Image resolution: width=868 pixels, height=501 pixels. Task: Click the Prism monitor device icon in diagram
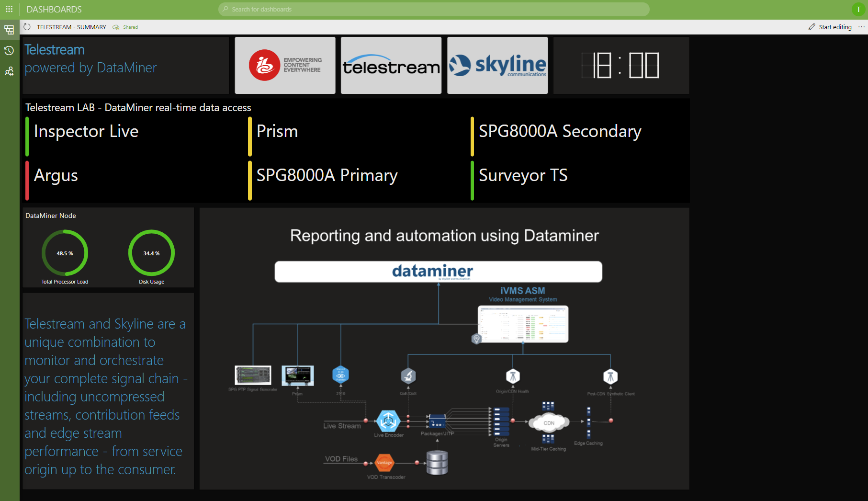coord(298,376)
